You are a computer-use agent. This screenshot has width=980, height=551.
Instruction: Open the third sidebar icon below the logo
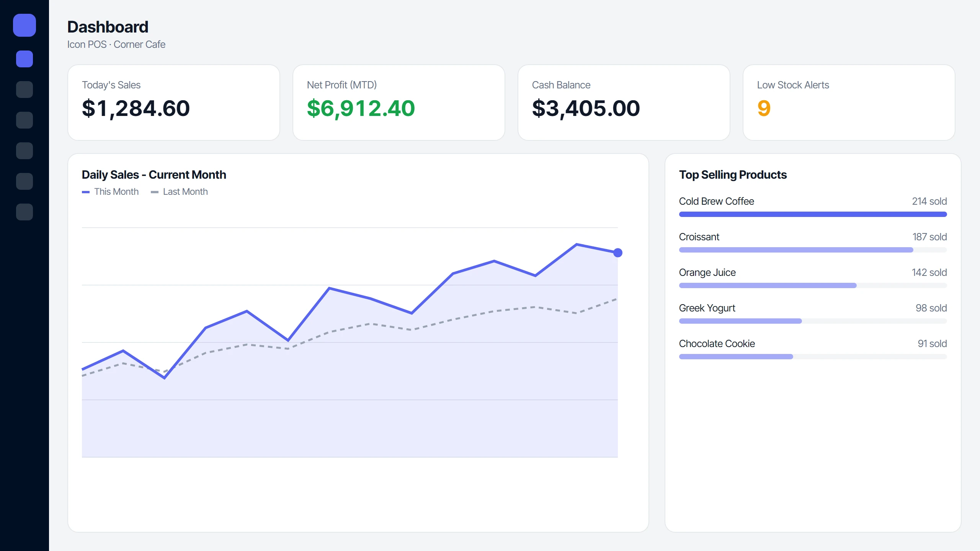[x=24, y=120]
